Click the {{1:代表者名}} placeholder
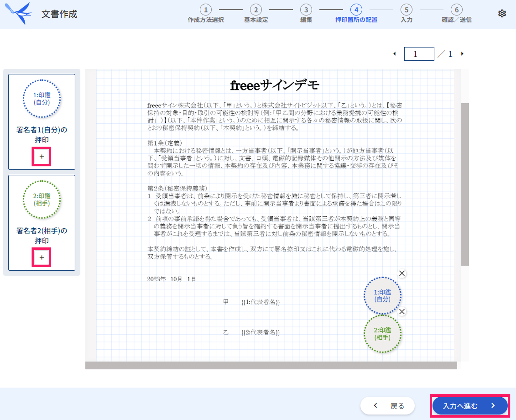The image size is (516, 420). [260, 302]
